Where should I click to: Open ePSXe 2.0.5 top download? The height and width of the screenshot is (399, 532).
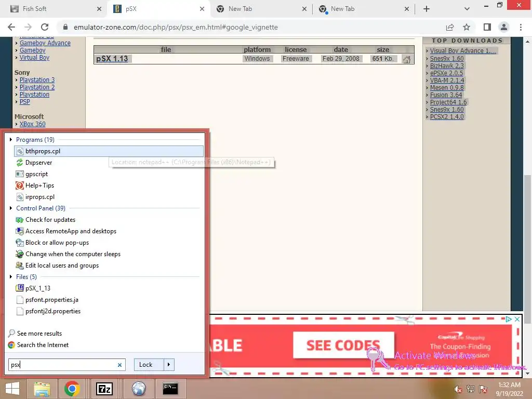click(446, 73)
